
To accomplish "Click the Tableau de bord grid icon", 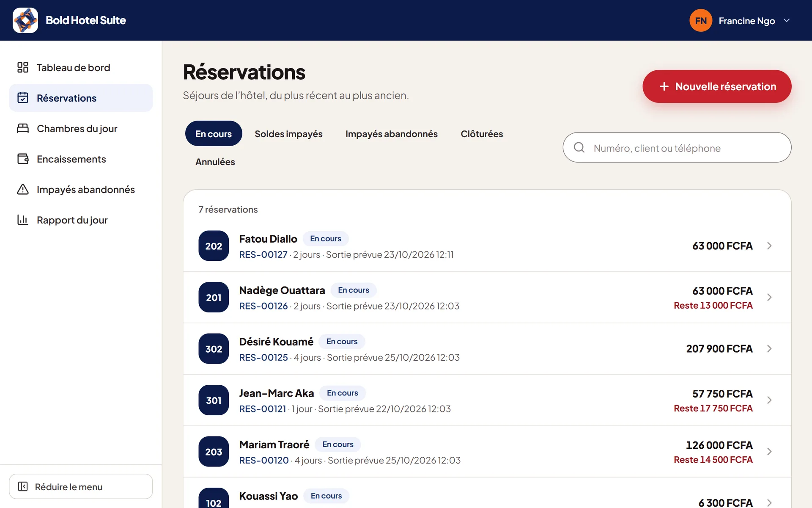I will click(23, 67).
